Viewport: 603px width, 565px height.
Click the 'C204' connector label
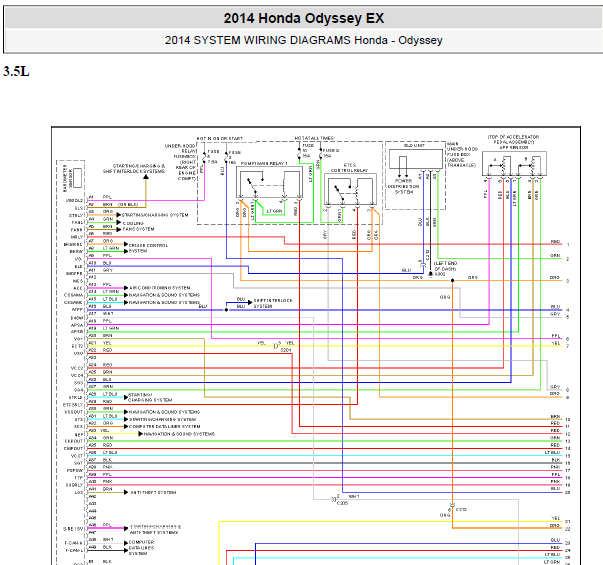(286, 350)
